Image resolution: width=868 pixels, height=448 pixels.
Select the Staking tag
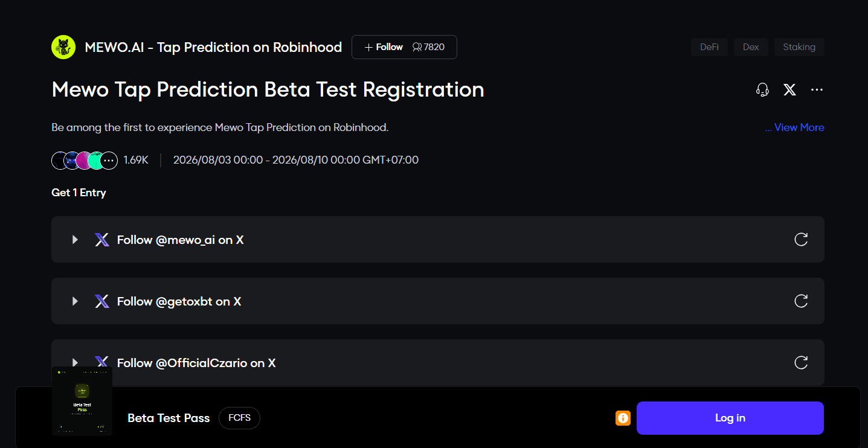point(799,47)
